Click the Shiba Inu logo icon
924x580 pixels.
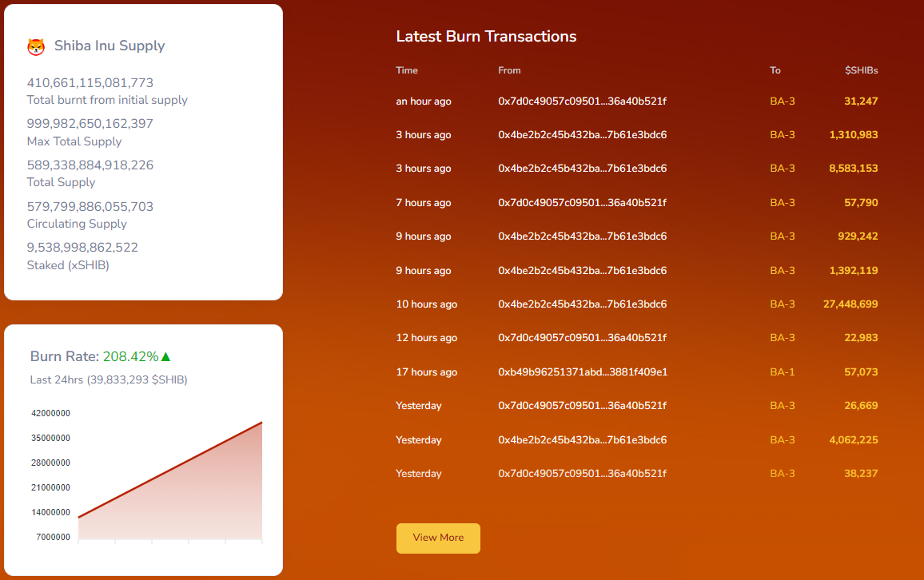(36, 46)
